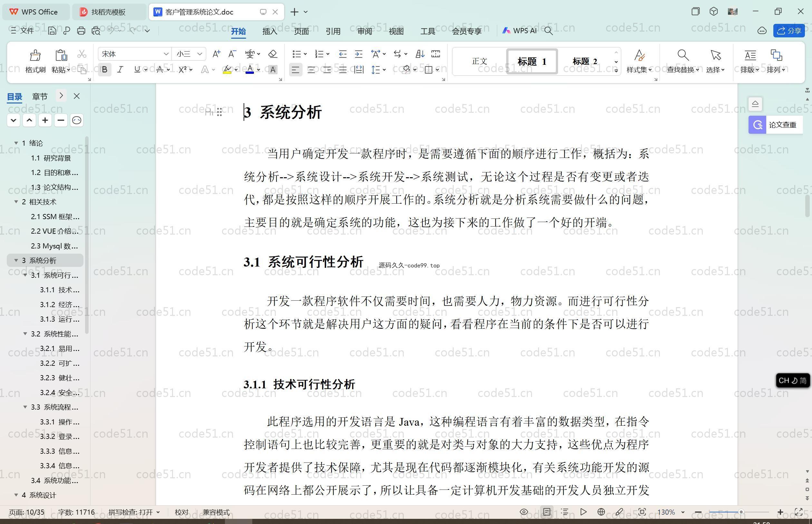The width and height of the screenshot is (812, 524).
Task: Switch to page layout view icon
Action: [x=547, y=512]
